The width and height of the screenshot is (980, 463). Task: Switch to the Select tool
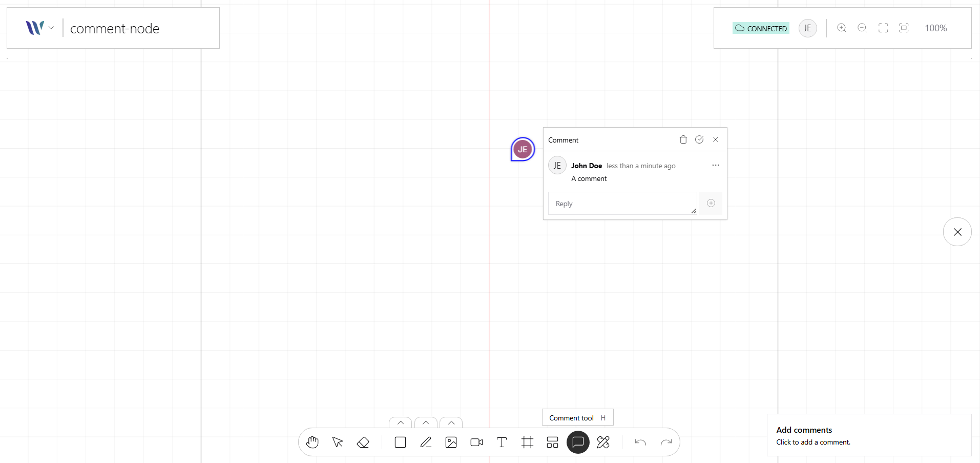(x=337, y=442)
